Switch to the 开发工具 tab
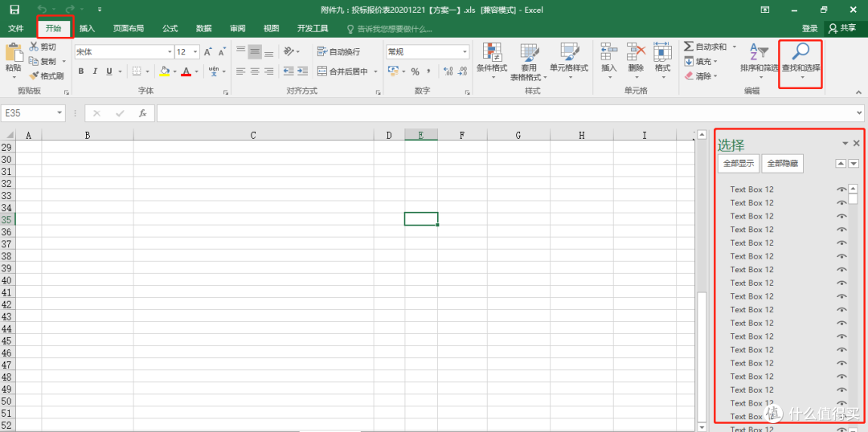Screen dimensions: 868x432 (313, 28)
